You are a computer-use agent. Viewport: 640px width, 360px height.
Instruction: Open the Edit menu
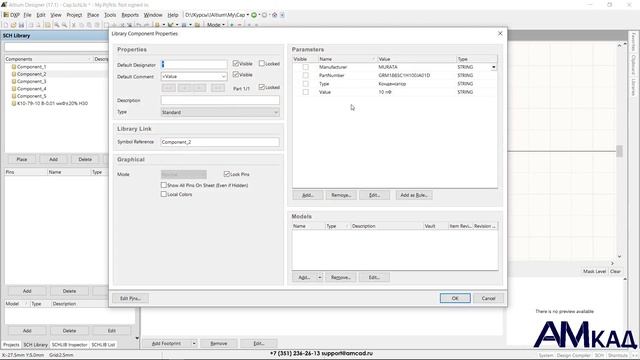[x=41, y=15]
